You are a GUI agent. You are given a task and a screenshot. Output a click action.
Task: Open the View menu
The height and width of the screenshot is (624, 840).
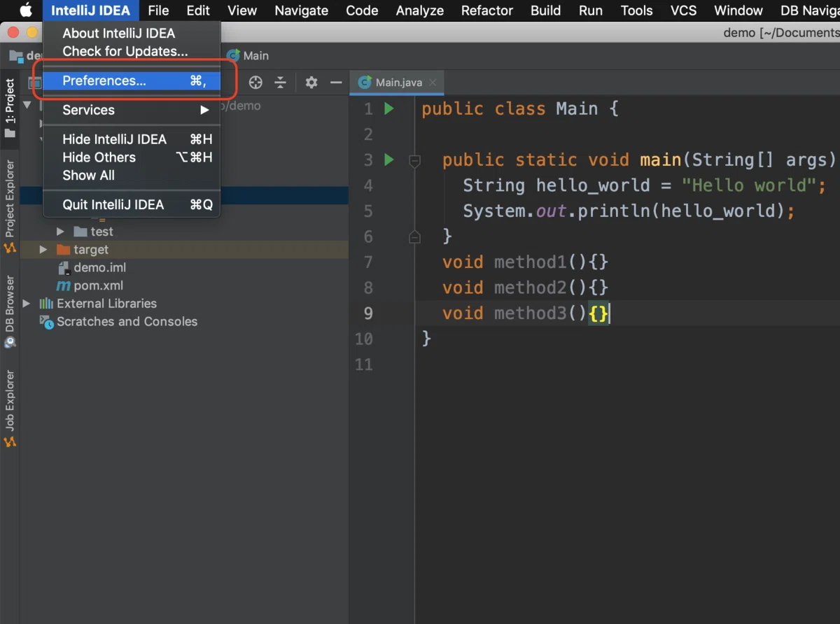pos(242,10)
